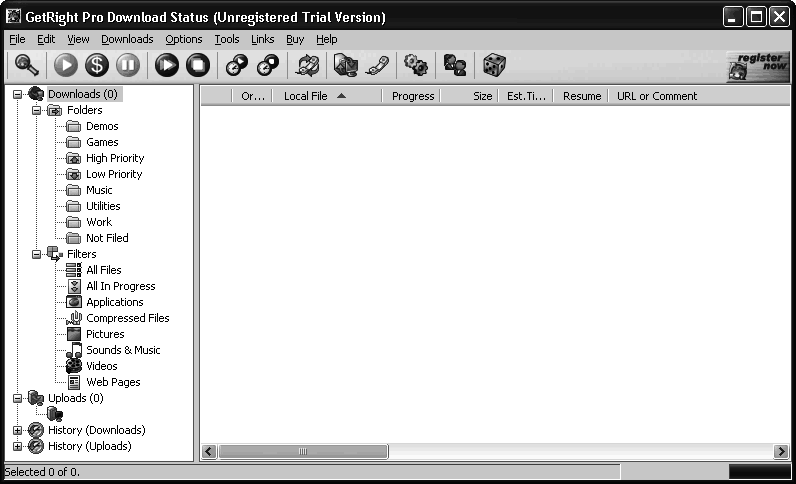Viewport: 796px width, 484px height.
Task: Select the Compressed Files filter
Action: [x=127, y=318]
